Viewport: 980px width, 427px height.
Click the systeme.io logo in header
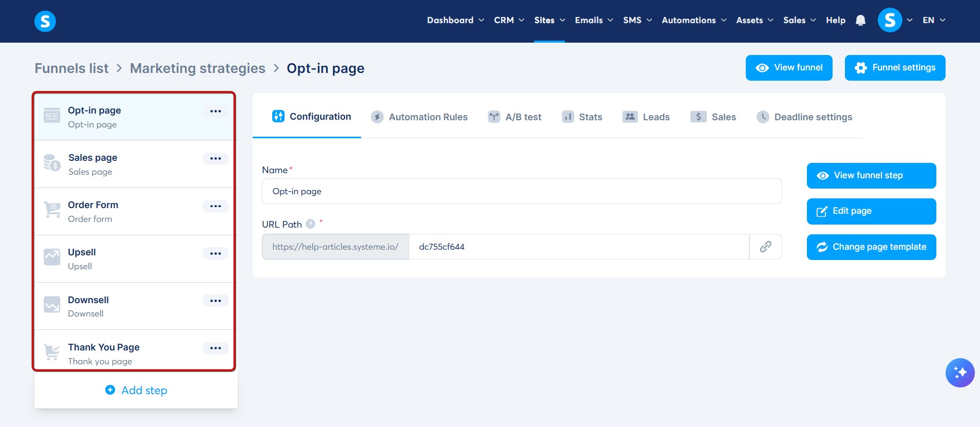pos(45,21)
